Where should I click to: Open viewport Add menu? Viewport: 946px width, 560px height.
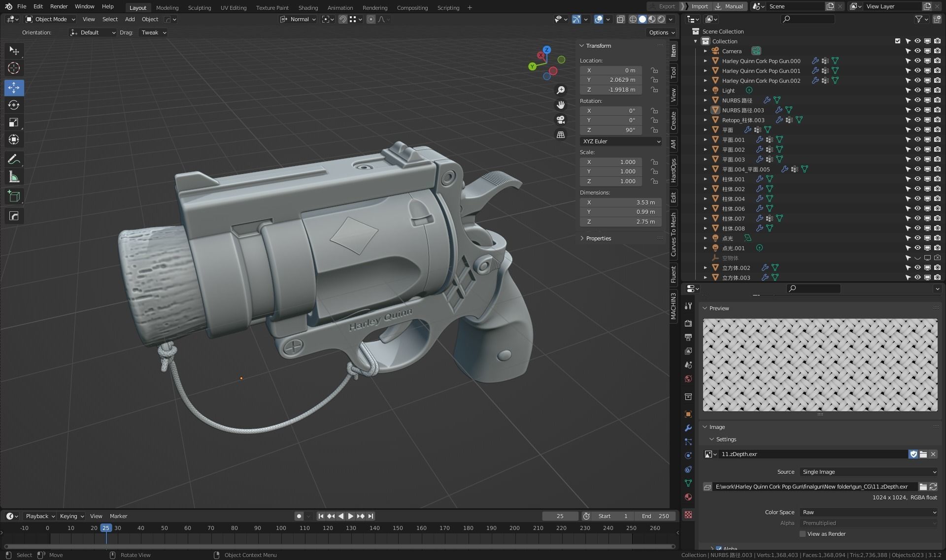coord(130,19)
